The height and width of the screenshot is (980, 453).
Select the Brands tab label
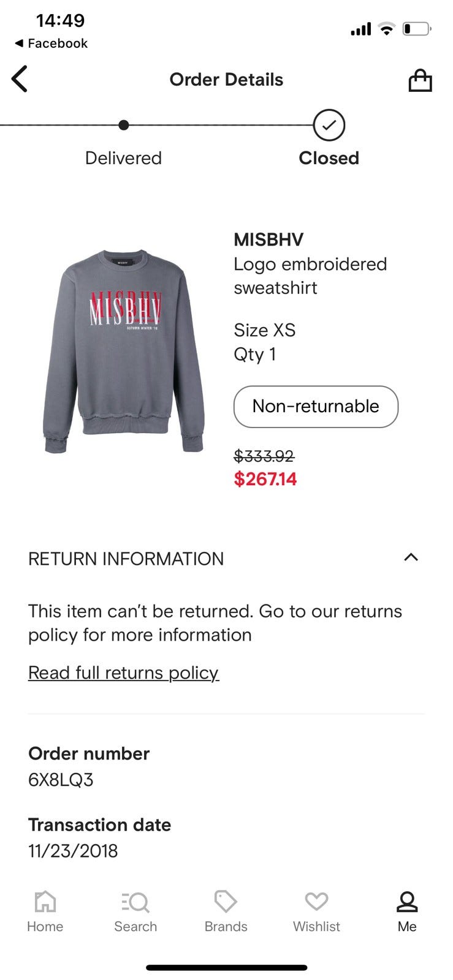pos(226,926)
